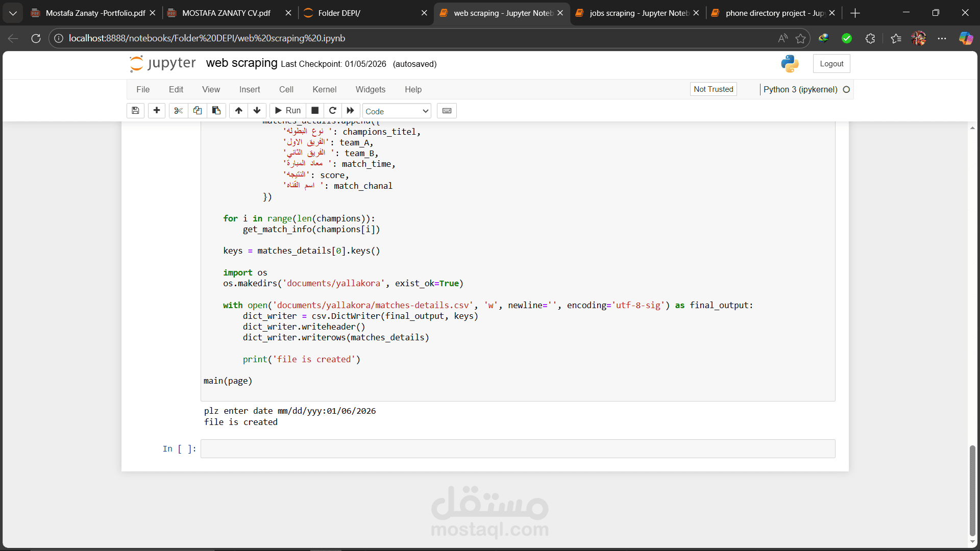Viewport: 980px width, 551px height.
Task: Copy the selected cells
Action: (198, 111)
